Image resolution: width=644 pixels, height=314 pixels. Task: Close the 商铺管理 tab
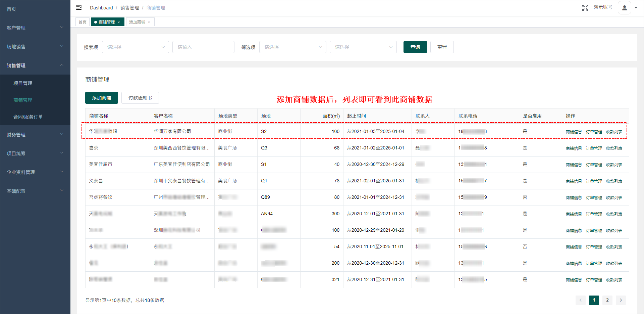[119, 22]
